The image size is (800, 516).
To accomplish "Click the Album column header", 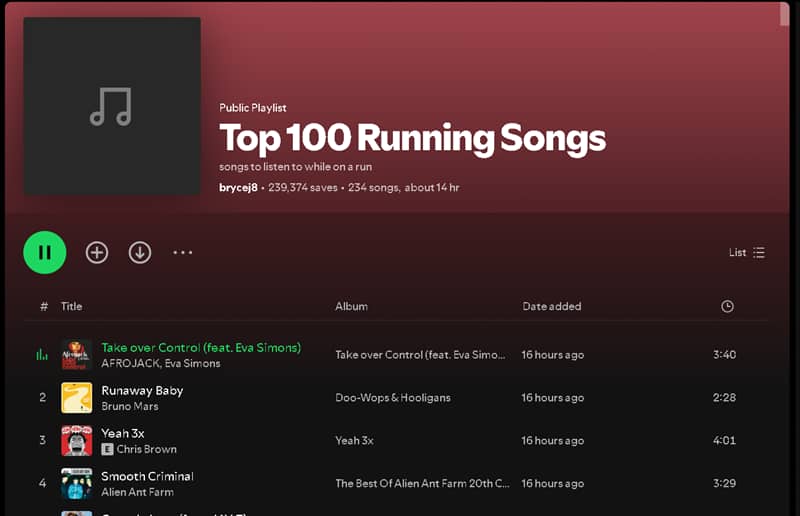I will (351, 306).
